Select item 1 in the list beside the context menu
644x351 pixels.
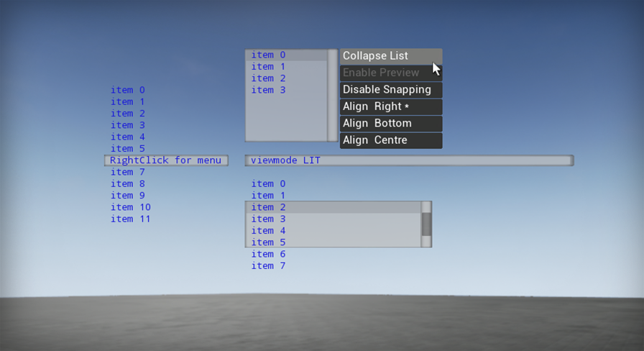pyautogui.click(x=268, y=67)
